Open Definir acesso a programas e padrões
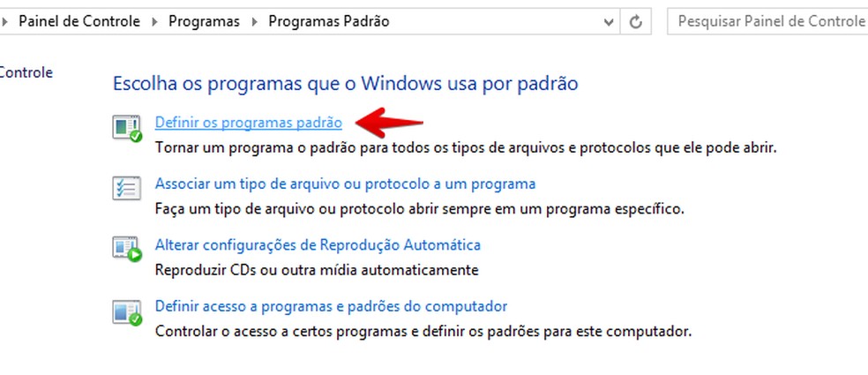Screen dimensions: 868x375 coord(331,306)
